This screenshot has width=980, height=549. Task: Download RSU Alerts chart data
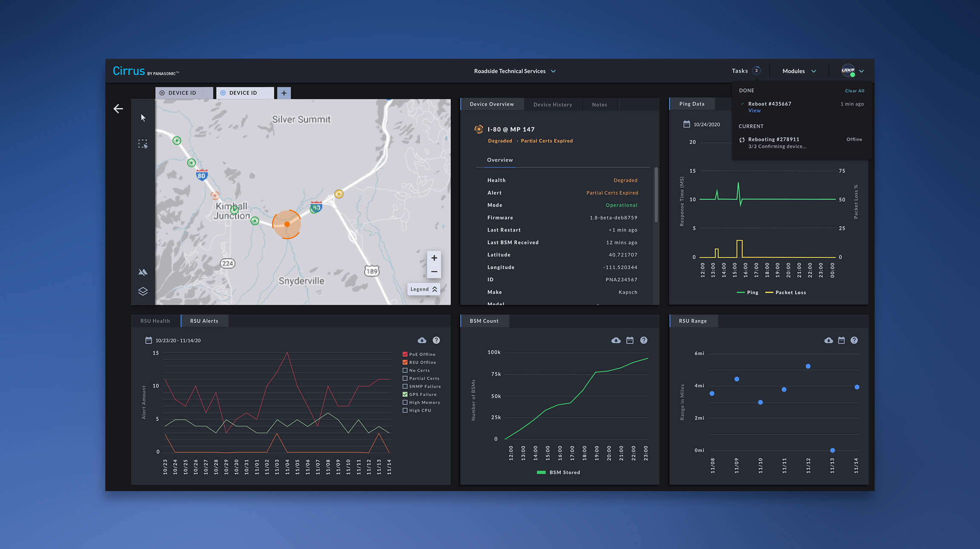tap(422, 340)
